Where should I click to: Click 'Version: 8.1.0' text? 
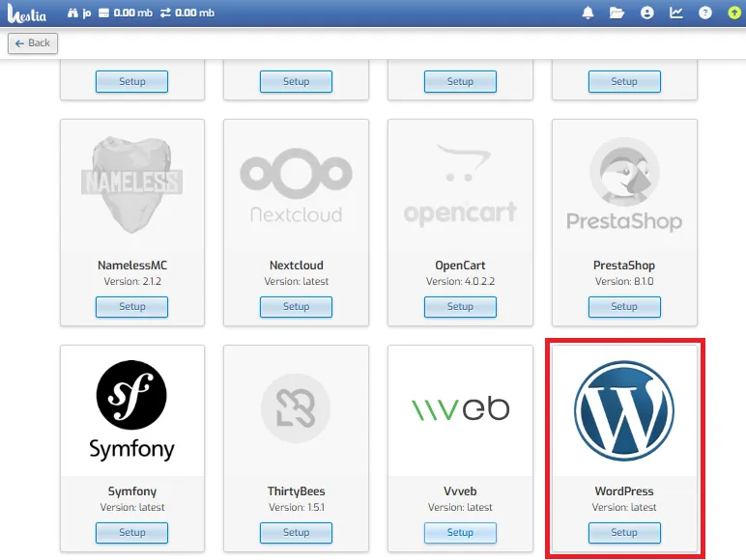pos(624,281)
